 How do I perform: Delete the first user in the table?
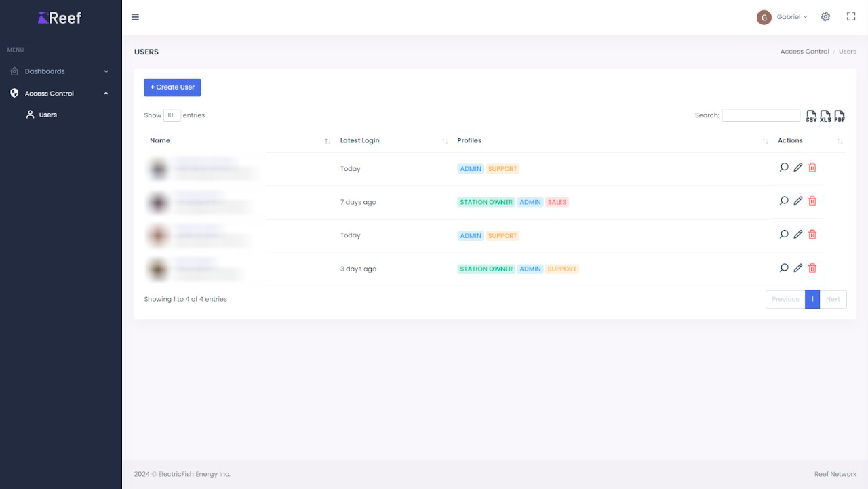tap(812, 168)
